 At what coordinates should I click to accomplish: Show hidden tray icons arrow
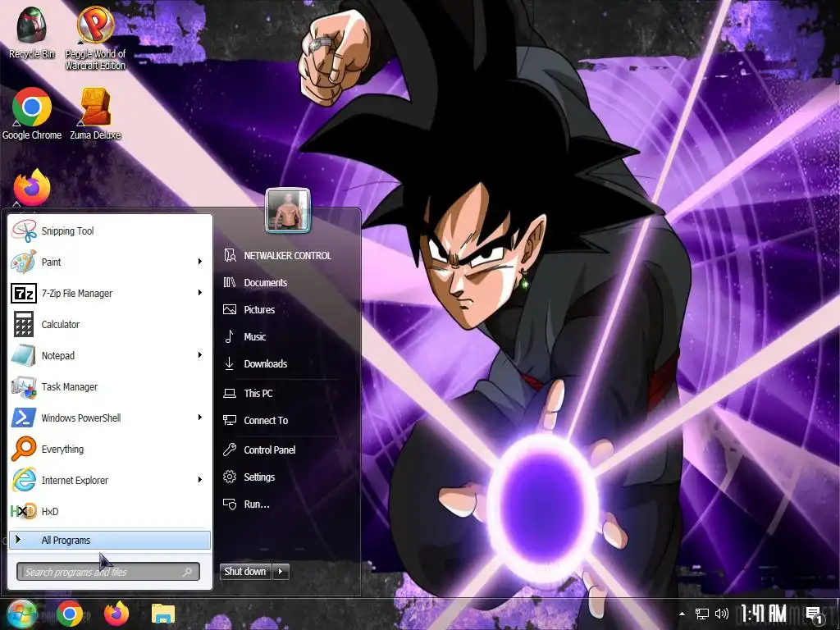point(682,614)
